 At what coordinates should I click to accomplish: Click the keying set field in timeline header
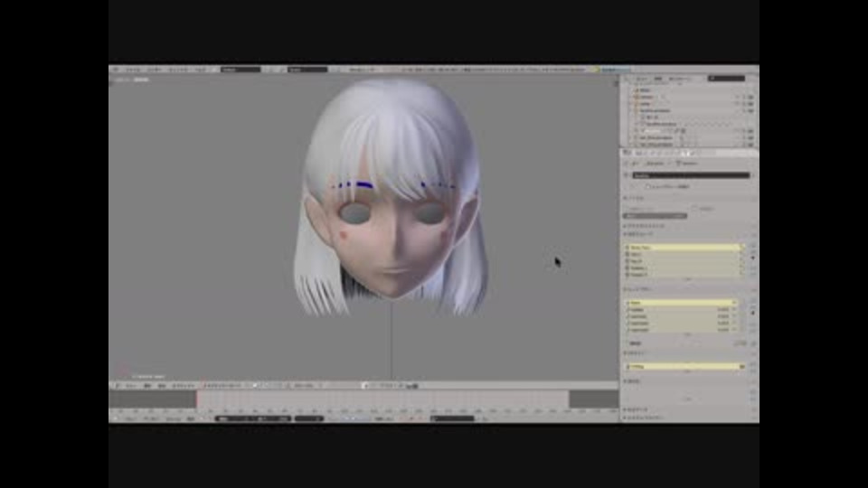click(452, 418)
